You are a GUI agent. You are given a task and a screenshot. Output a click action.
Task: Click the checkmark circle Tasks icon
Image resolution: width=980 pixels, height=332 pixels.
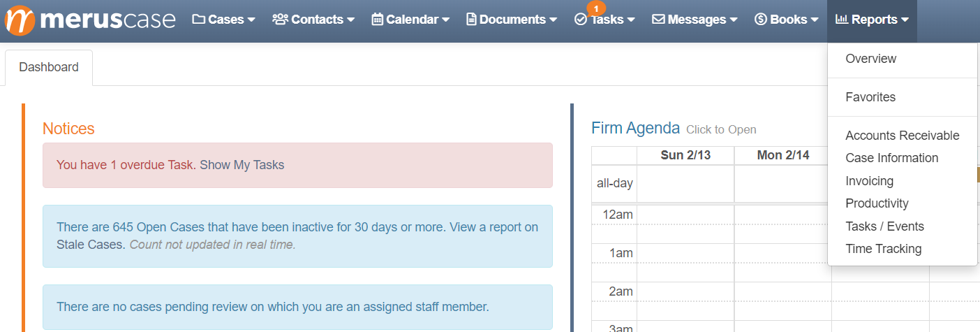pos(580,20)
